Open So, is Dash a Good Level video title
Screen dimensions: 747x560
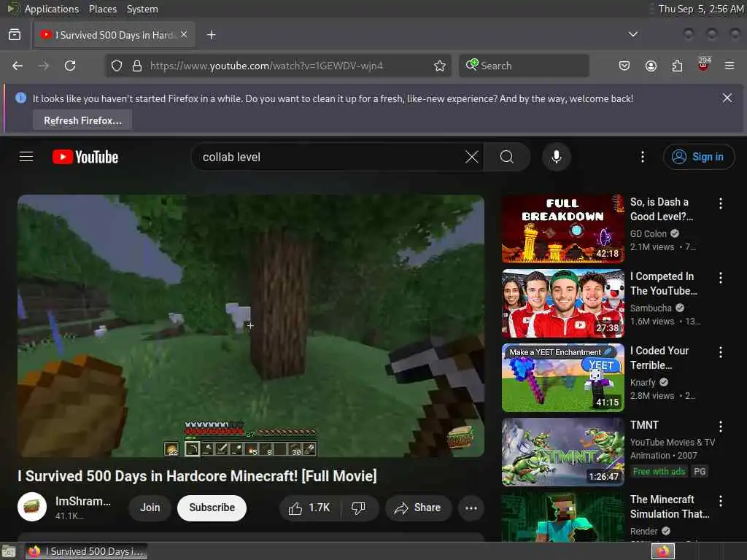point(661,209)
